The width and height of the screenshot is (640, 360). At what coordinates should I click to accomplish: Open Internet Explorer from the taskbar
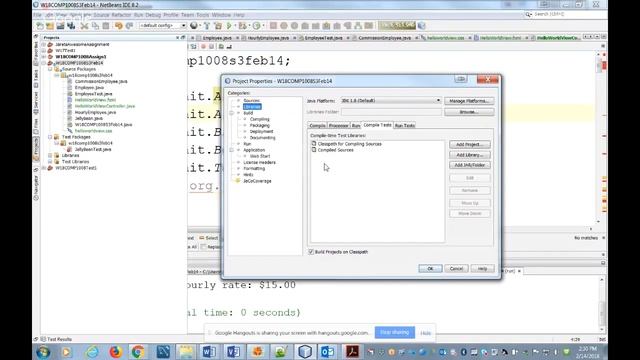[92, 351]
